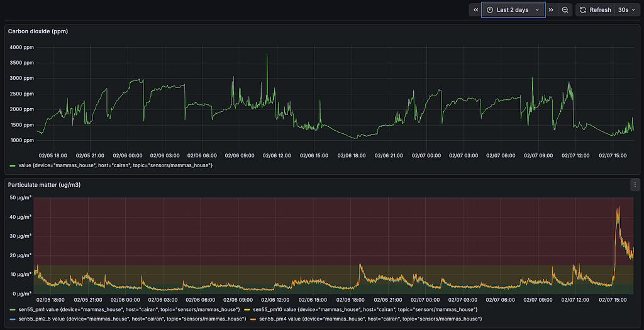
Task: Click the 0 µg/m³ axis label
Action: 21,294
